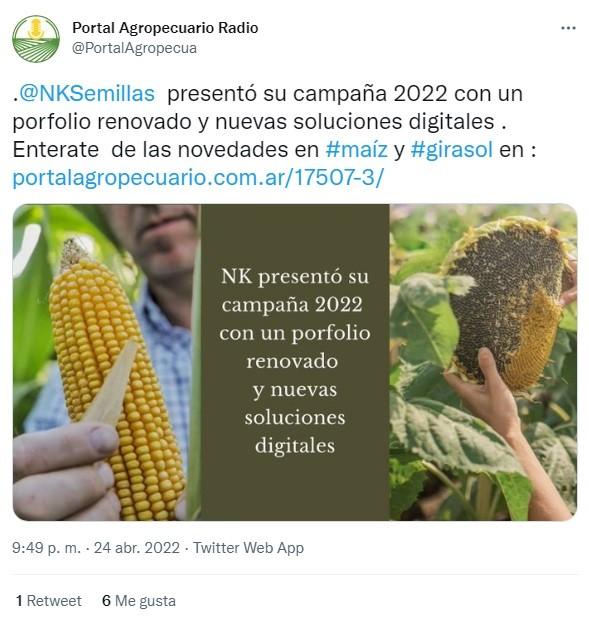589x623 pixels.
Task: Open the sunflower head photo
Action: tap(483, 362)
